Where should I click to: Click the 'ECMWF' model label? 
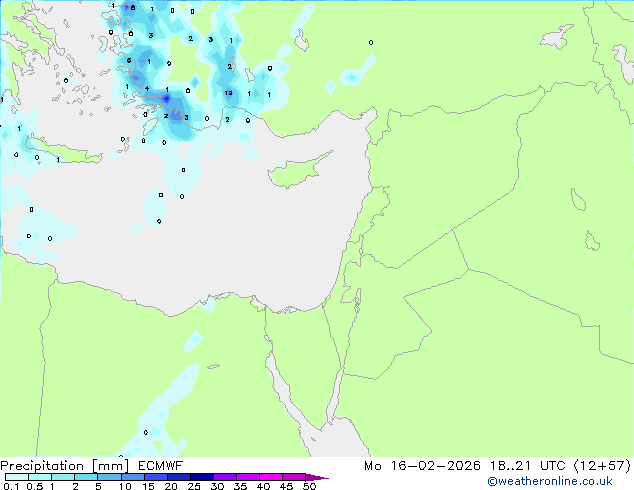click(x=161, y=466)
